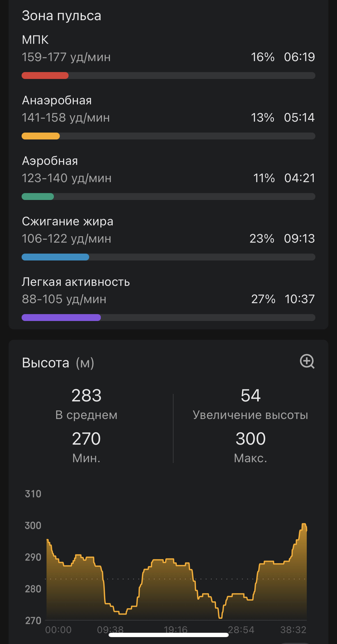Screen dimensions: 337x644
Task: Tap the blue Сжигание жира zone bar
Action: tap(168, 257)
